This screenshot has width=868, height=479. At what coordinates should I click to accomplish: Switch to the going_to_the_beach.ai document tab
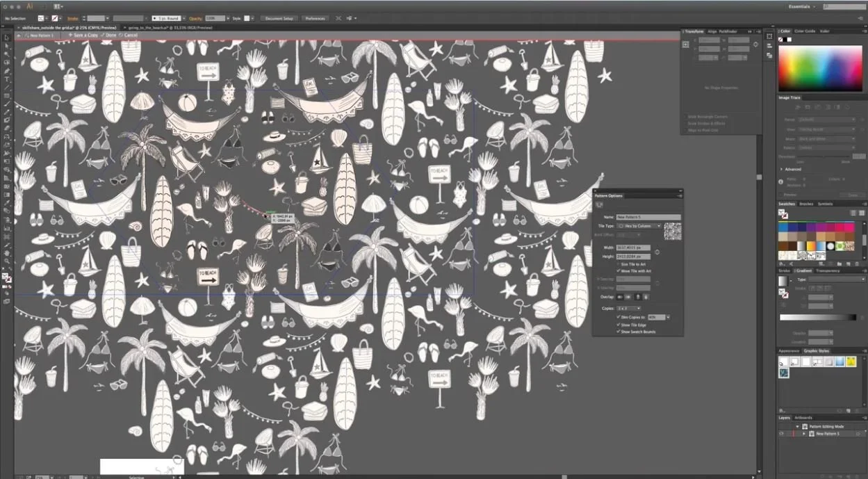170,27
